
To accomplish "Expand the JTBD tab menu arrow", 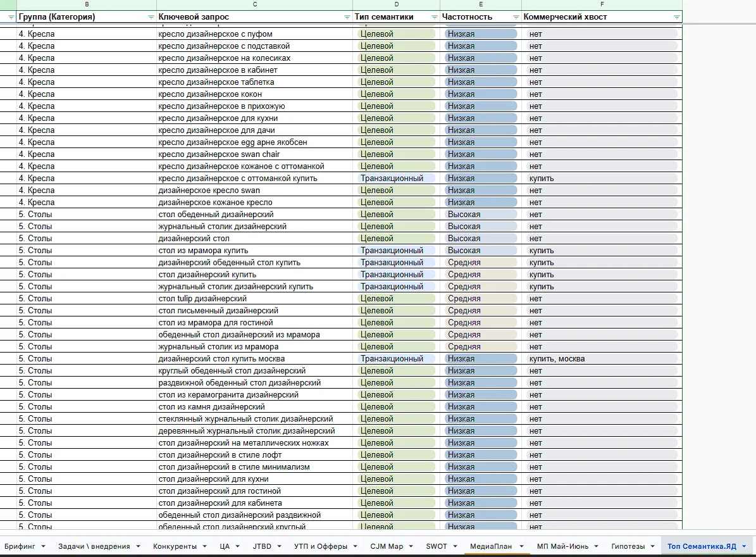I will pos(280,546).
